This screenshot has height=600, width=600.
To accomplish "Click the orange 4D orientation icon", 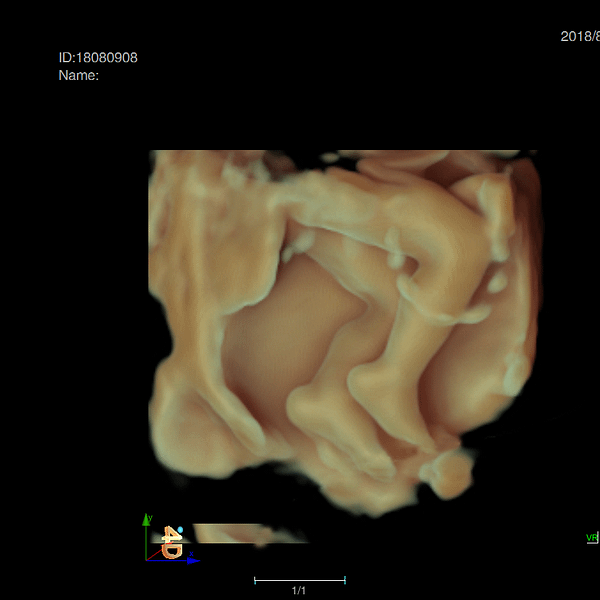I will 172,544.
